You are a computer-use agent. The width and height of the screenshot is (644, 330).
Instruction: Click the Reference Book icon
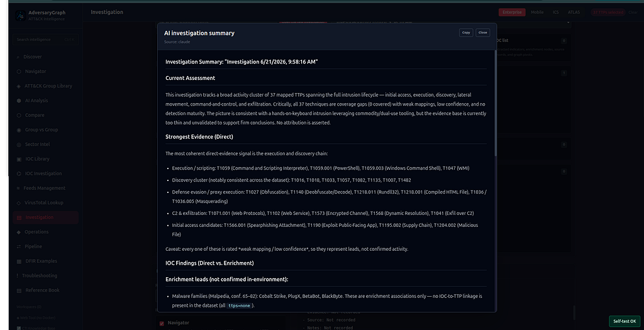18,290
